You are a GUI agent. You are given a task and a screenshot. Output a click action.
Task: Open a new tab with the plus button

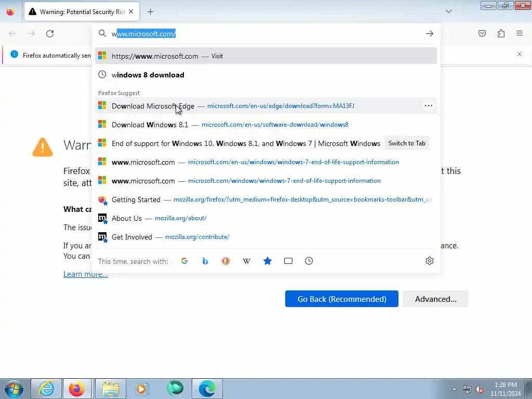coord(150,12)
